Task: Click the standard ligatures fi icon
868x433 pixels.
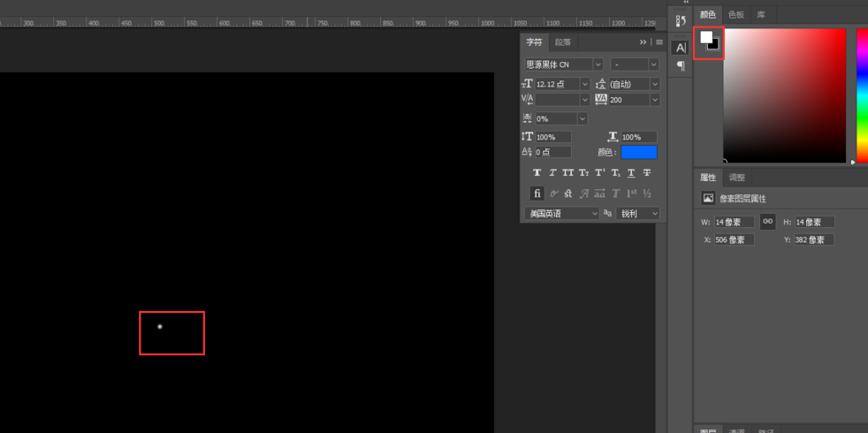Action: point(537,194)
